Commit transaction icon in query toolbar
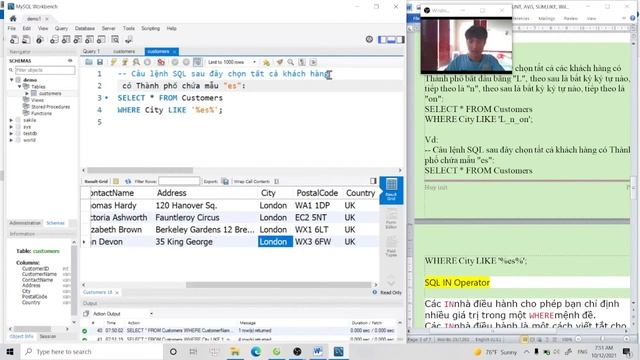This screenshot has height=360, width=640. (x=175, y=62)
